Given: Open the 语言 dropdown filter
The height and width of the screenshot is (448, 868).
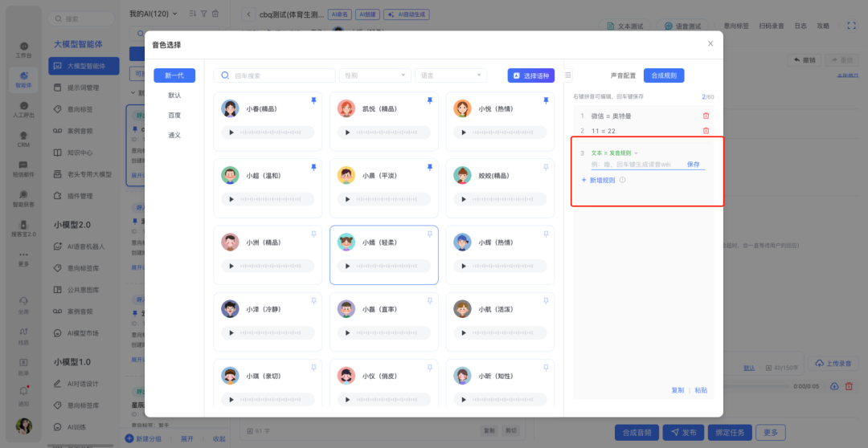Looking at the screenshot, I should click(x=450, y=75).
